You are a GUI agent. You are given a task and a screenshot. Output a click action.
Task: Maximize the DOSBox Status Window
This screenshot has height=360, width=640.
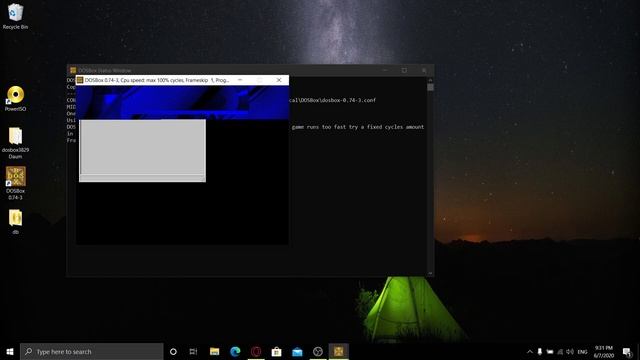click(404, 70)
